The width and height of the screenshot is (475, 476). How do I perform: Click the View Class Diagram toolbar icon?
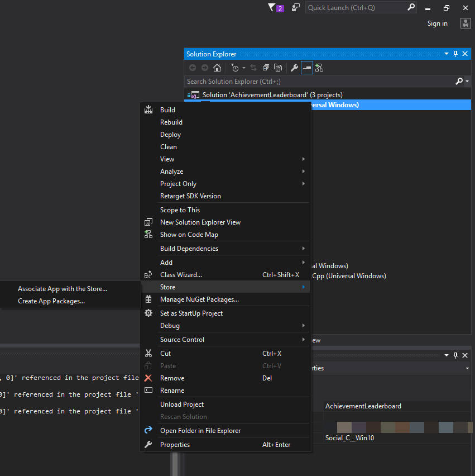(x=319, y=68)
